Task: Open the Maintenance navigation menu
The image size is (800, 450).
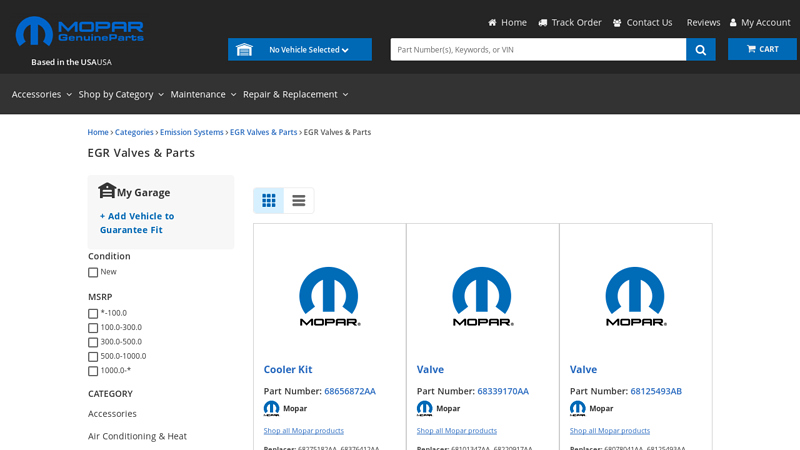Action: 203,94
